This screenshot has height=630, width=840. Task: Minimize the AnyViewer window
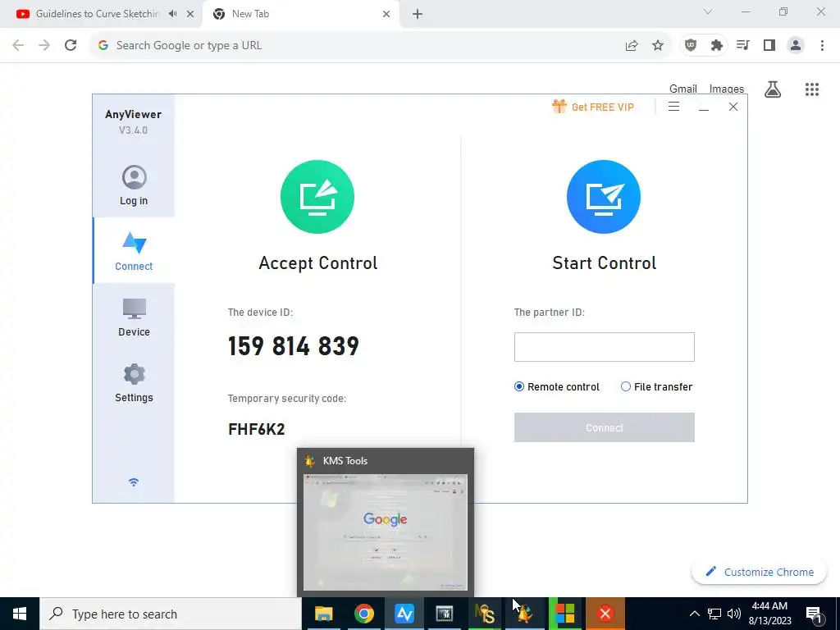[704, 107]
